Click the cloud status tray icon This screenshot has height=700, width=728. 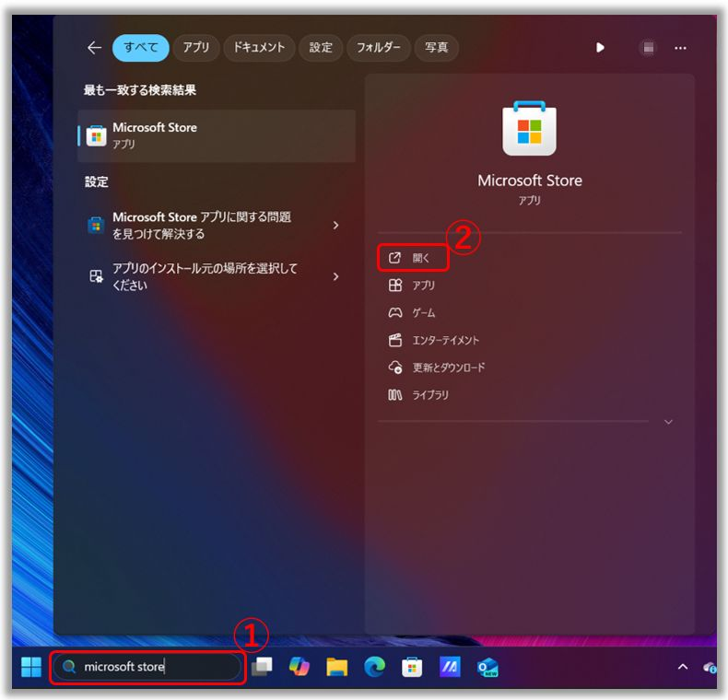710,668
